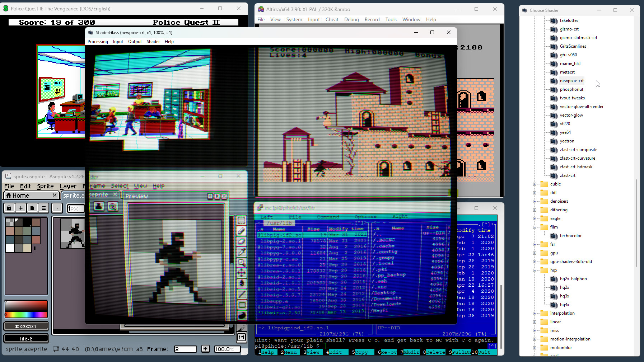
Task: Select the phosphorlut shader icon
Action: tap(554, 89)
